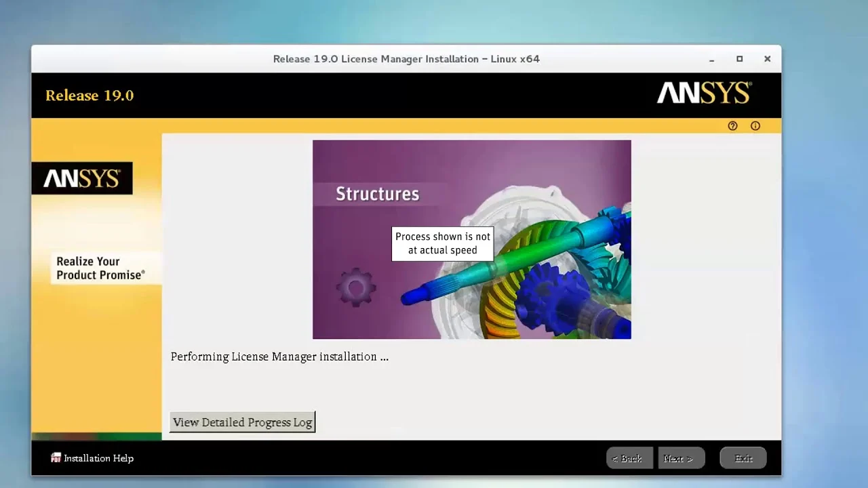Close the License Manager Installation window
Viewport: 868px width, 488px height.
(767, 59)
